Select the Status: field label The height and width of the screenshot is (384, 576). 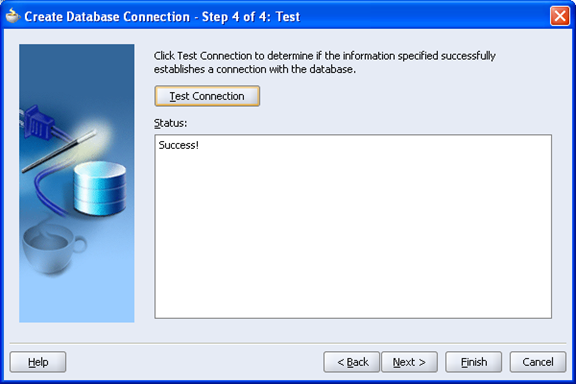coord(170,123)
